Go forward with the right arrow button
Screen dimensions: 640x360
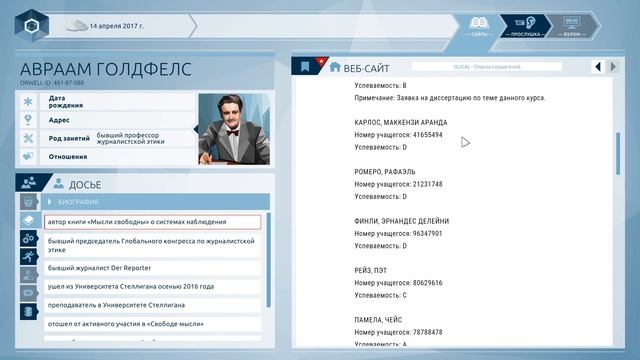click(613, 67)
